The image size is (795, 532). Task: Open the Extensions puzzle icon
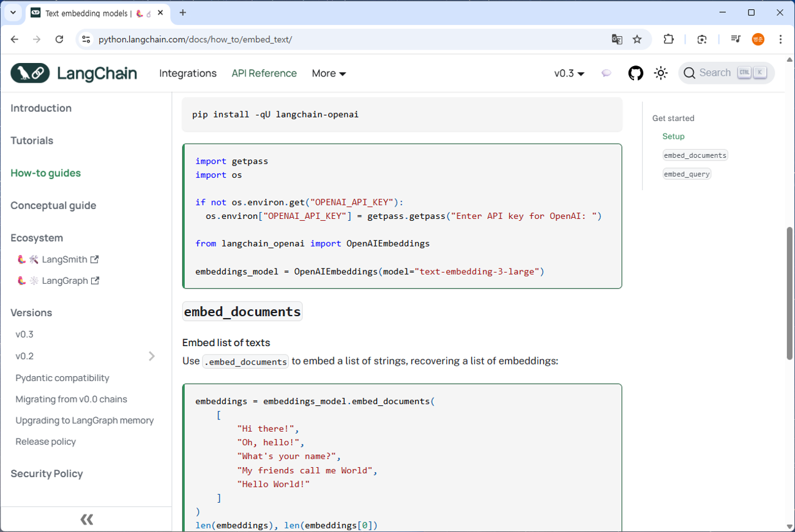pyautogui.click(x=668, y=39)
